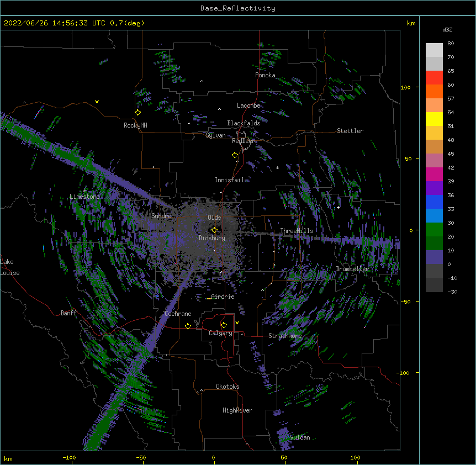Click the Vulcan label

click(x=300, y=437)
